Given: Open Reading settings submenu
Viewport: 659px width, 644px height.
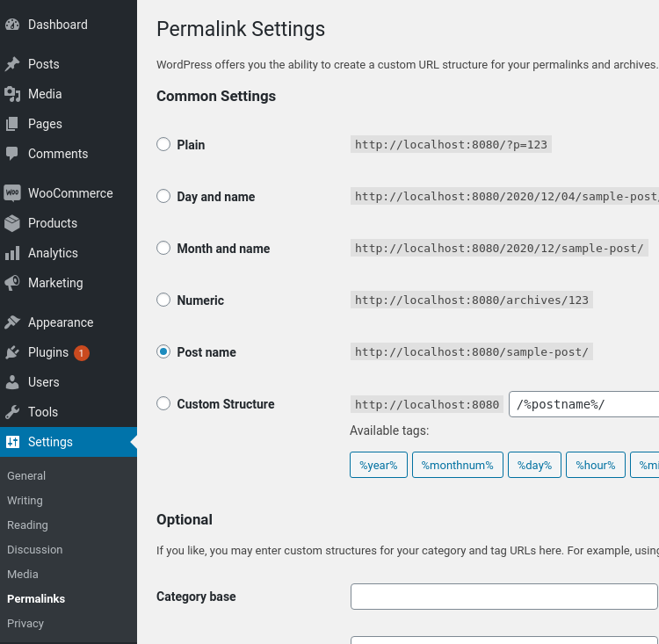Looking at the screenshot, I should [27, 525].
